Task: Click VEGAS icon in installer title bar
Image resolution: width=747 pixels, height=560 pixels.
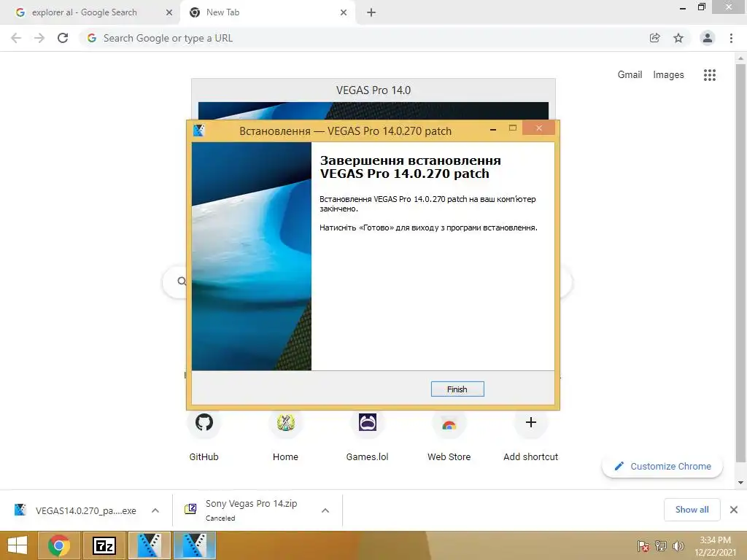Action: point(199,131)
